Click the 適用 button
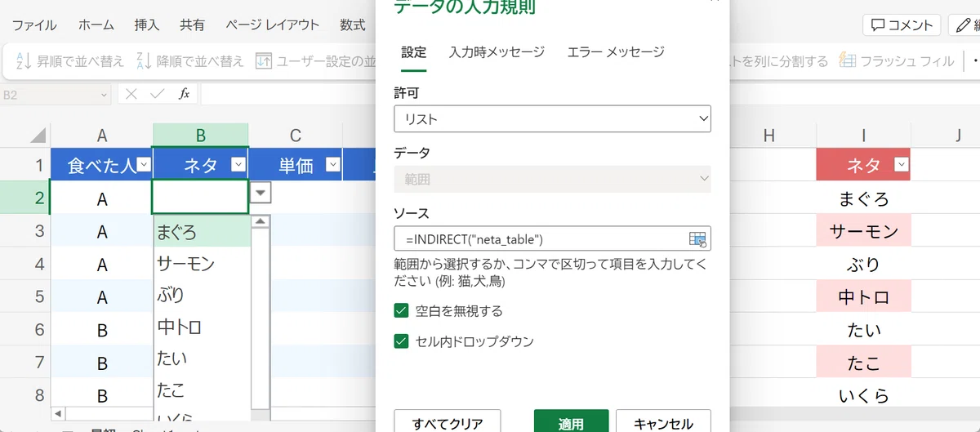This screenshot has height=432, width=980. pyautogui.click(x=571, y=423)
